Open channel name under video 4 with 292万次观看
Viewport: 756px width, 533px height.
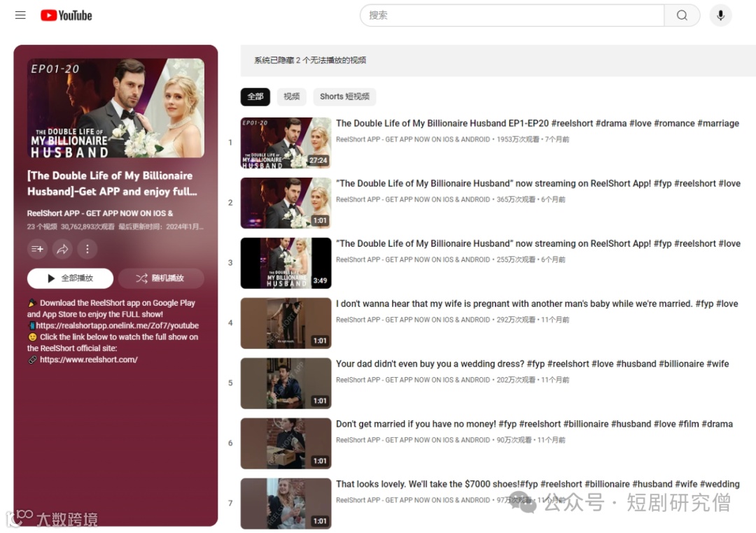click(413, 320)
